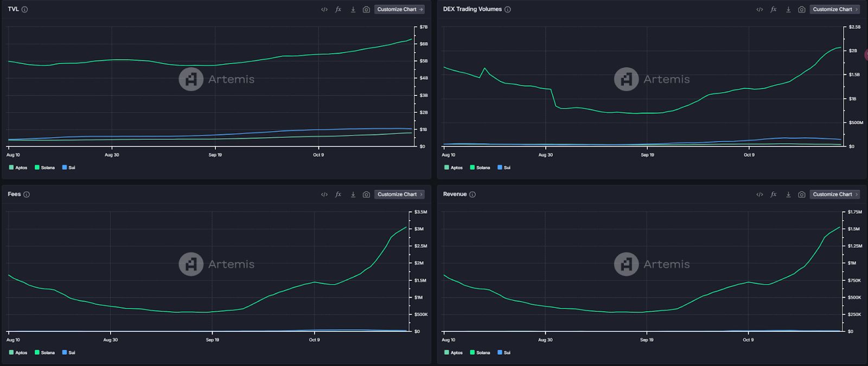Click Customize Chart on the TVL panel
This screenshot has height=366, width=868.
[x=400, y=9]
